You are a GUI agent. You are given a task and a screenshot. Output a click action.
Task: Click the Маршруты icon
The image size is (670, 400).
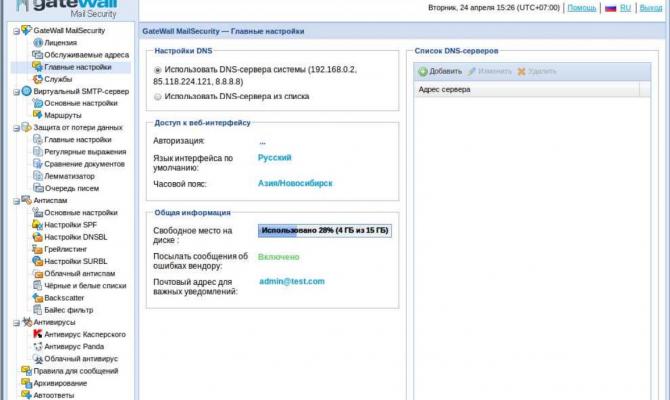click(x=38, y=115)
